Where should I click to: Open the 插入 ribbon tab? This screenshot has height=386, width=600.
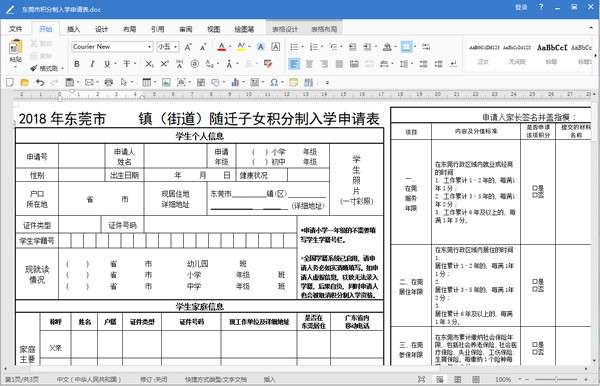point(73,29)
